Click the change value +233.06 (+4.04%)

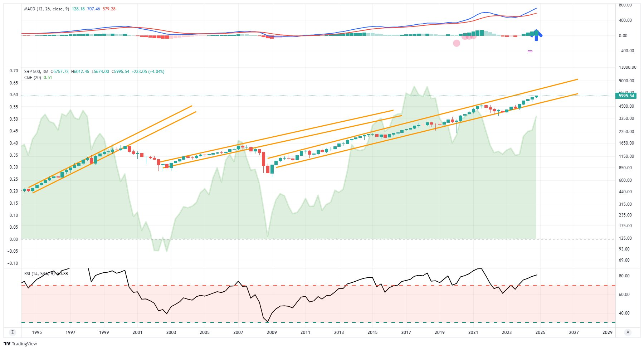(x=148, y=72)
